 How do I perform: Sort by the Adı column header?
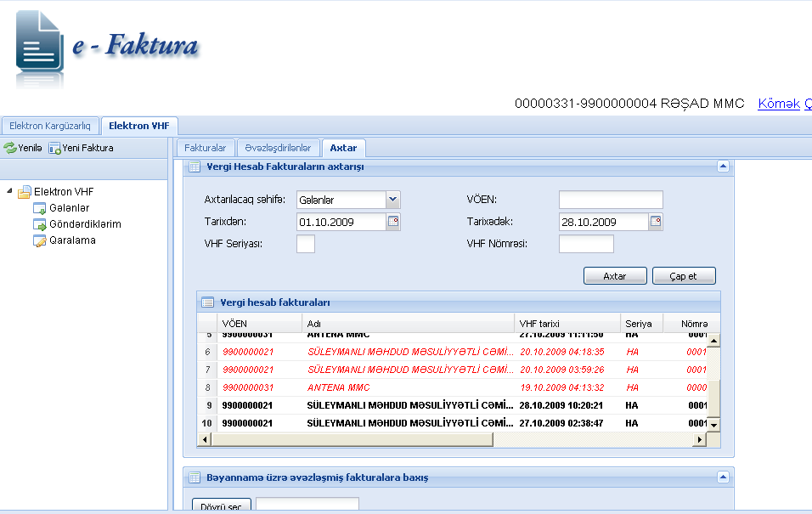pos(408,324)
